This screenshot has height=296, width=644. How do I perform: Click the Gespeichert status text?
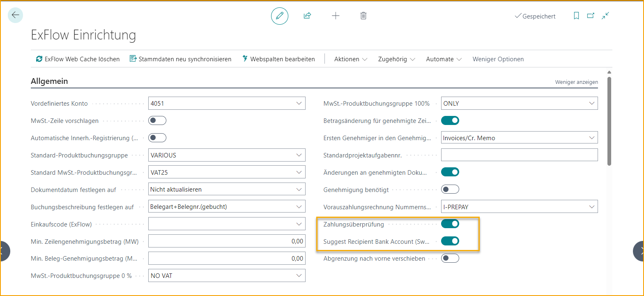coord(539,16)
